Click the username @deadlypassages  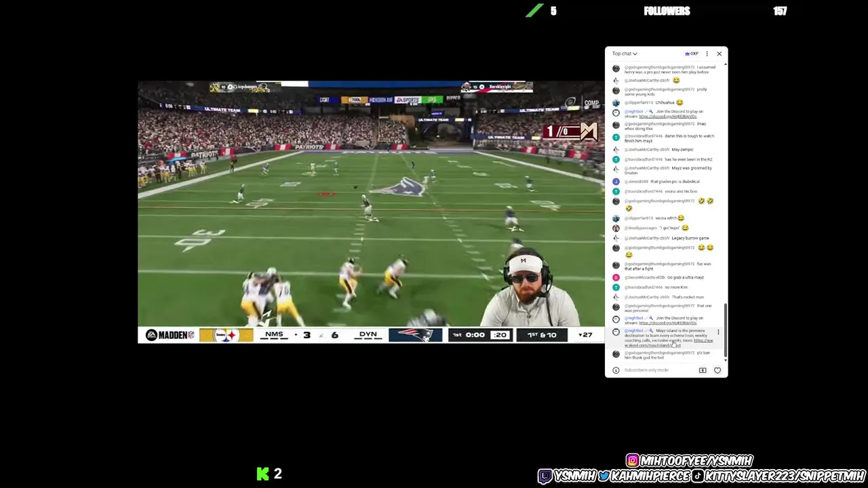[641, 228]
